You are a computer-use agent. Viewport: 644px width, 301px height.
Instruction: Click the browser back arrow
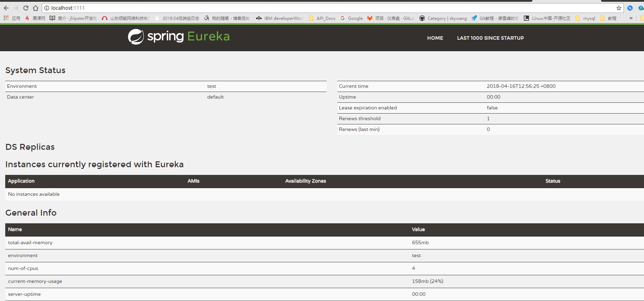pyautogui.click(x=6, y=8)
